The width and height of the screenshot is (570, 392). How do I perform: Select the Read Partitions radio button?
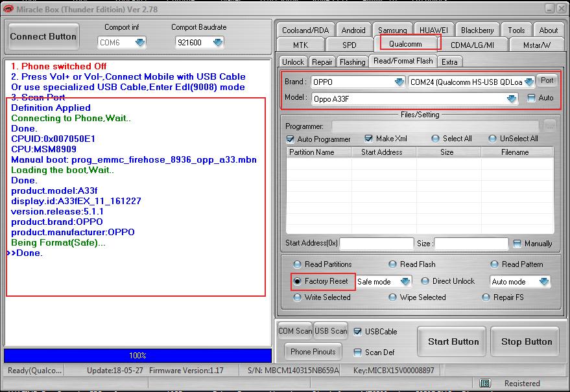coord(298,264)
